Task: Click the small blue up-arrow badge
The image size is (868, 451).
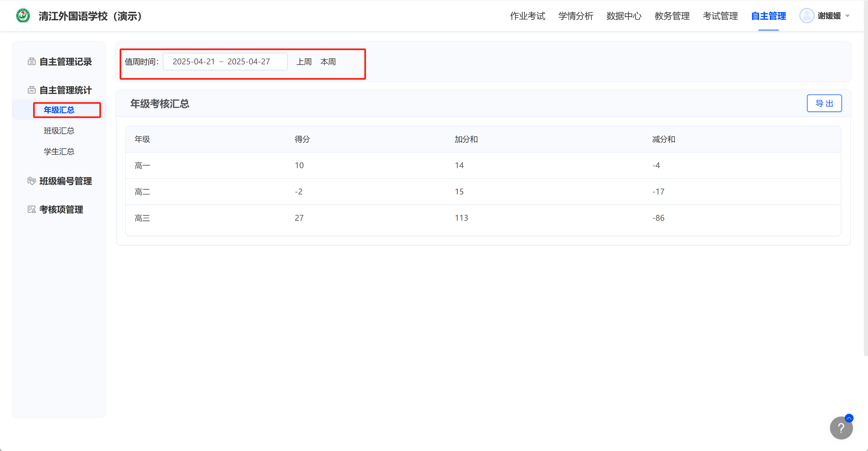Action: click(x=849, y=418)
